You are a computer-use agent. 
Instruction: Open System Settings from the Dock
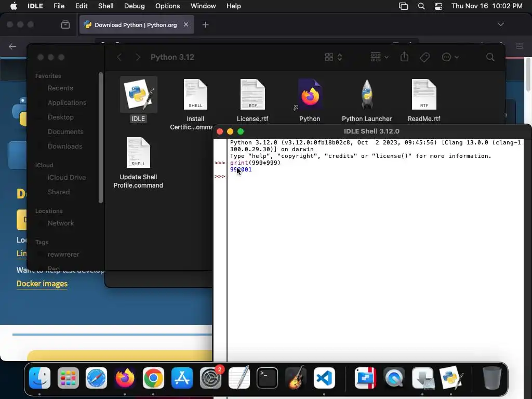tap(210, 378)
